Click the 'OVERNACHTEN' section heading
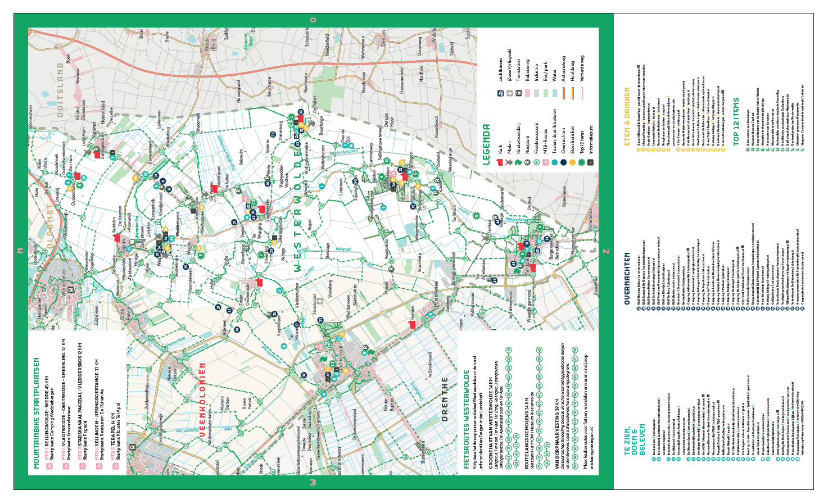 [x=627, y=279]
